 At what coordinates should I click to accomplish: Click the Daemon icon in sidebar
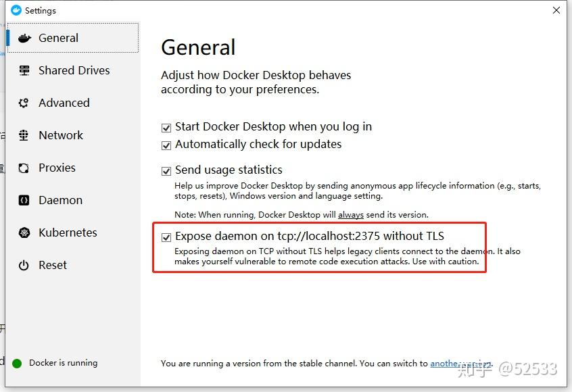[24, 200]
